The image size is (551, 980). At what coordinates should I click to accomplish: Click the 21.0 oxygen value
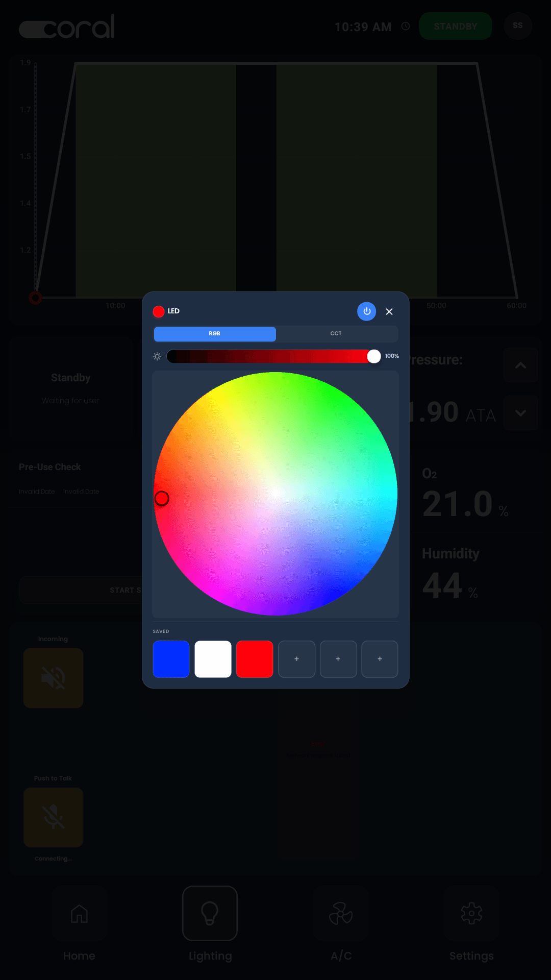[x=457, y=504]
